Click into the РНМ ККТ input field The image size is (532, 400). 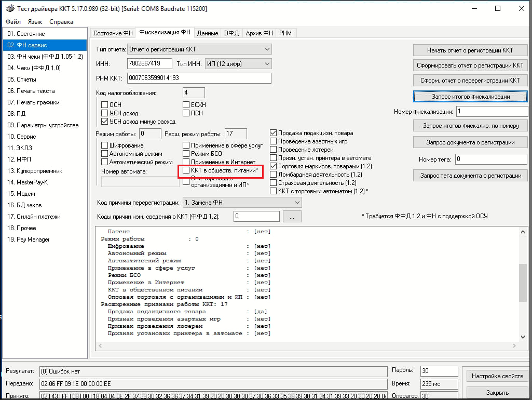point(199,78)
